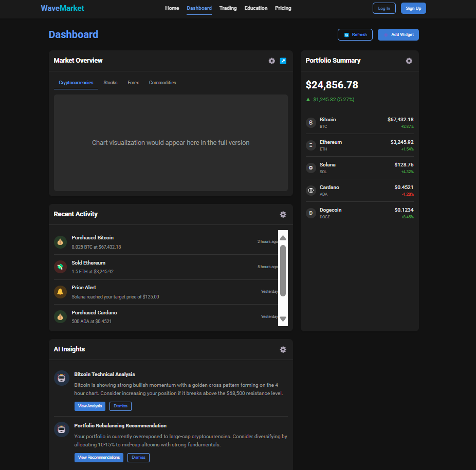Refresh the dashboard
This screenshot has width=476, height=470.
pyautogui.click(x=355, y=34)
